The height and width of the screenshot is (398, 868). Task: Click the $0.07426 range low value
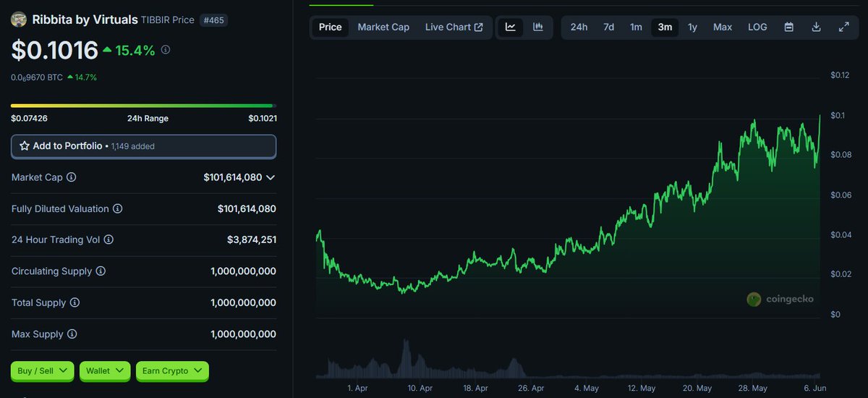click(29, 118)
